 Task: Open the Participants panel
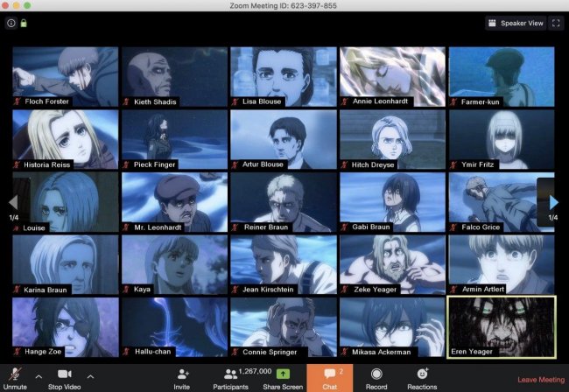(231, 374)
